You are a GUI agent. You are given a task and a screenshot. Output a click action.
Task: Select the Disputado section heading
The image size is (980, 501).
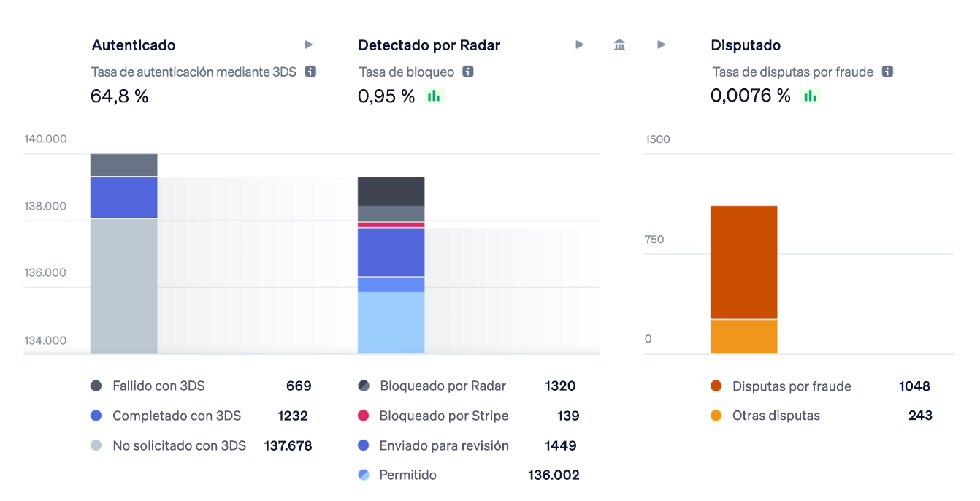pos(746,45)
